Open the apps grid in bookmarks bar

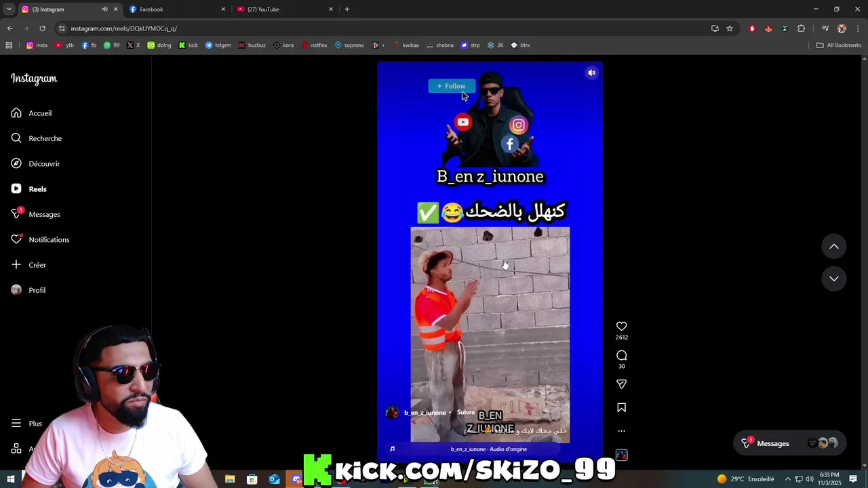click(x=9, y=45)
